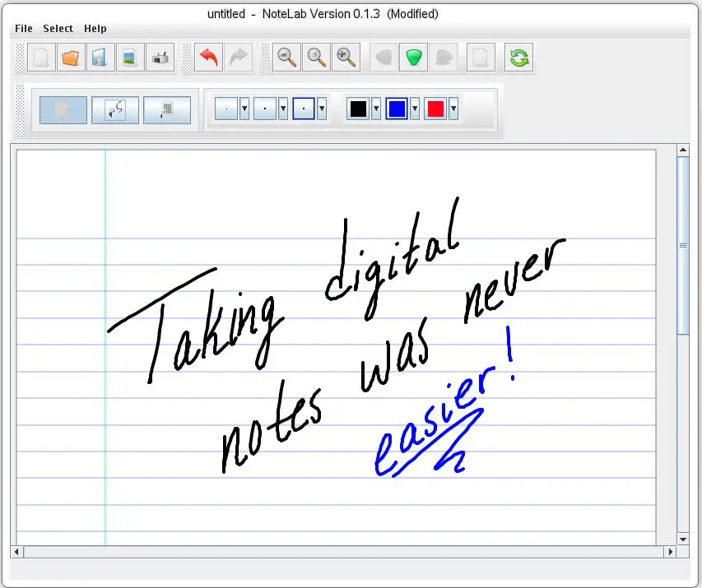Image resolution: width=702 pixels, height=588 pixels.
Task: Export as image using the picture icon
Action: tap(130, 58)
